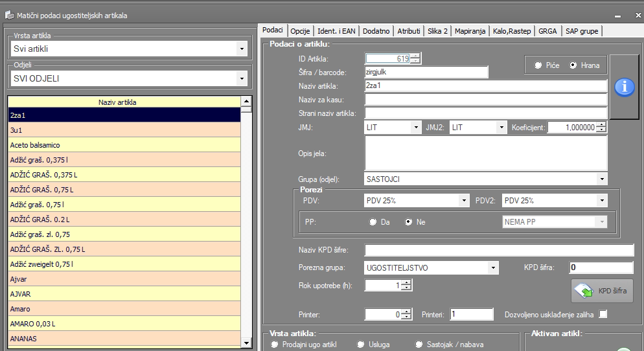Open the Grupa (odjel) dropdown
The image size is (644, 351).
(x=602, y=179)
